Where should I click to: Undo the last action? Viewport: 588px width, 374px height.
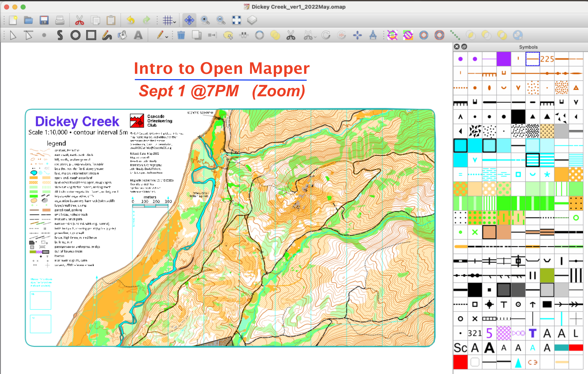(x=131, y=20)
